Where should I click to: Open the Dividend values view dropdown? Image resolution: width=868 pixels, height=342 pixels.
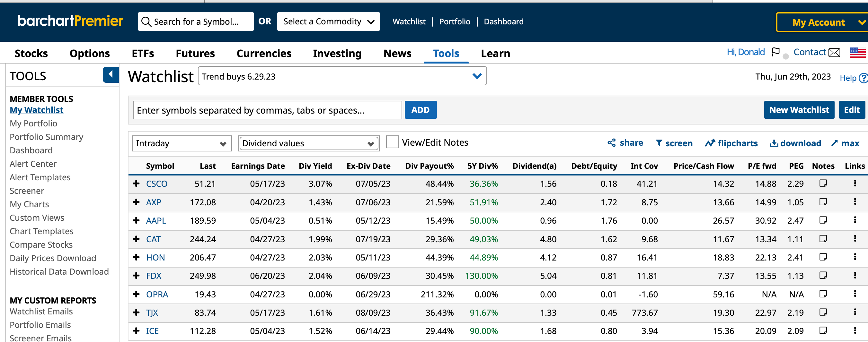(x=309, y=143)
